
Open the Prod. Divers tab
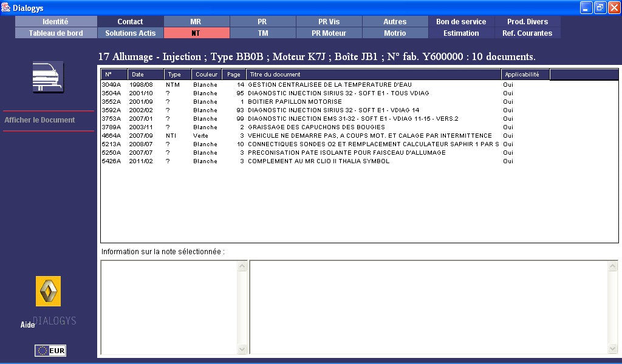[528, 21]
